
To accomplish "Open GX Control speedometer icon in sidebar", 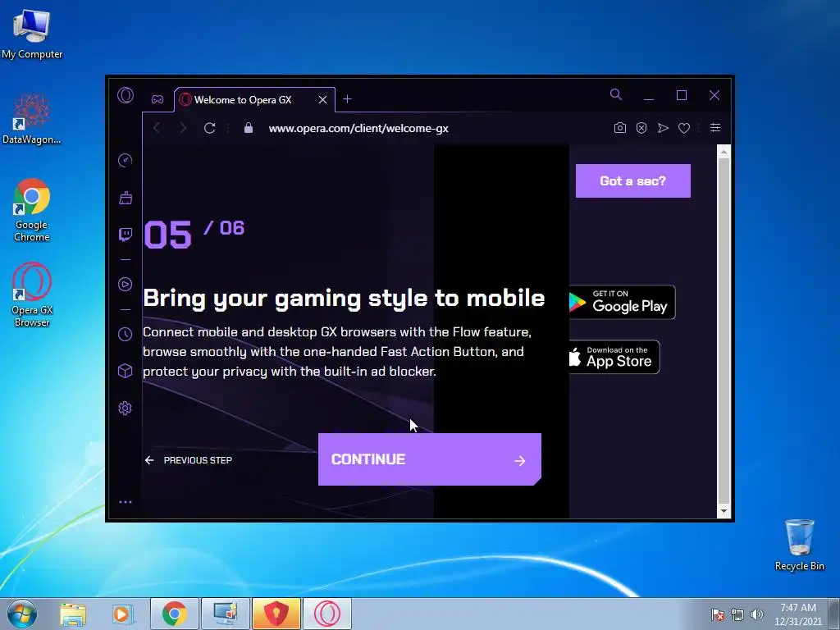I will [x=125, y=160].
